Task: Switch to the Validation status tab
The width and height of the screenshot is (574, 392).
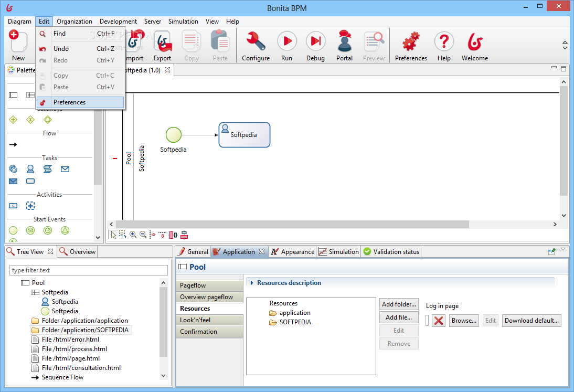Action: pyautogui.click(x=391, y=251)
